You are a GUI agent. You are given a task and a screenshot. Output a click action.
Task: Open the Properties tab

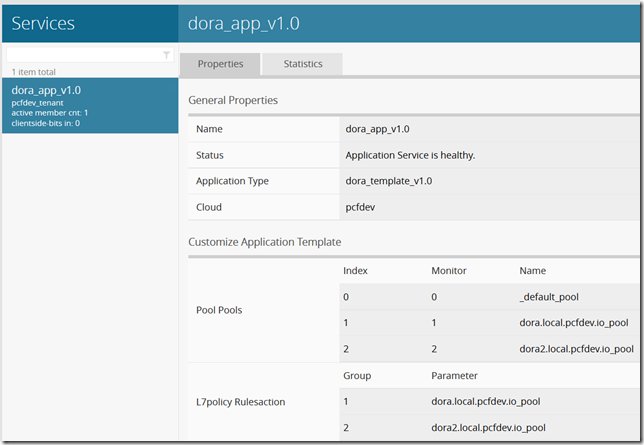point(220,64)
